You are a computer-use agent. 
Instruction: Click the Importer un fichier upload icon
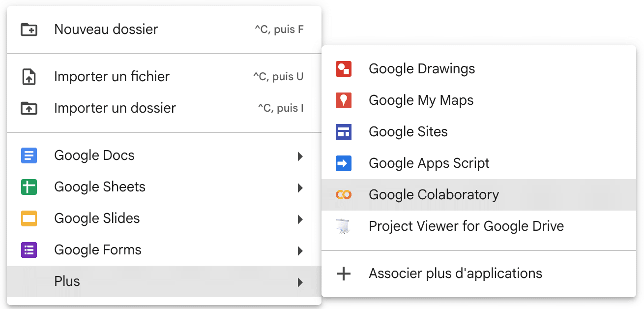pos(29,77)
